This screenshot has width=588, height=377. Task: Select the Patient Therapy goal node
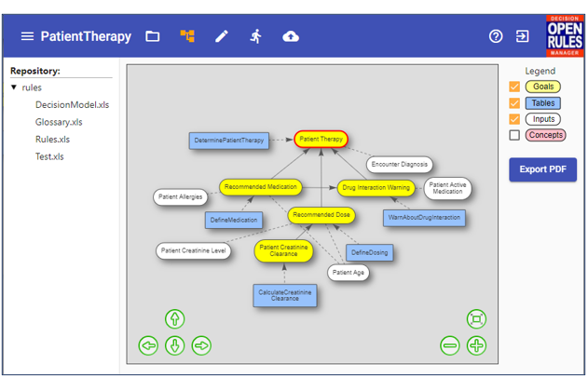[x=321, y=140]
